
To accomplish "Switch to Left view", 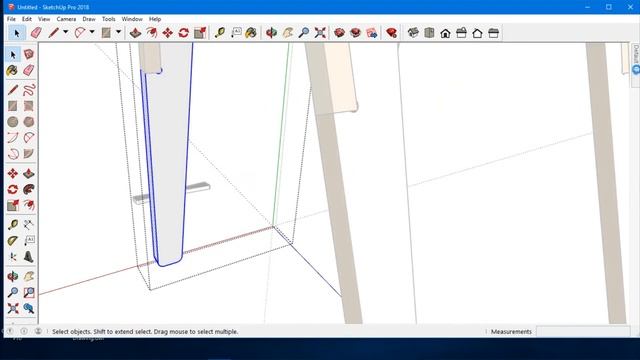I will pyautogui.click(x=493, y=33).
